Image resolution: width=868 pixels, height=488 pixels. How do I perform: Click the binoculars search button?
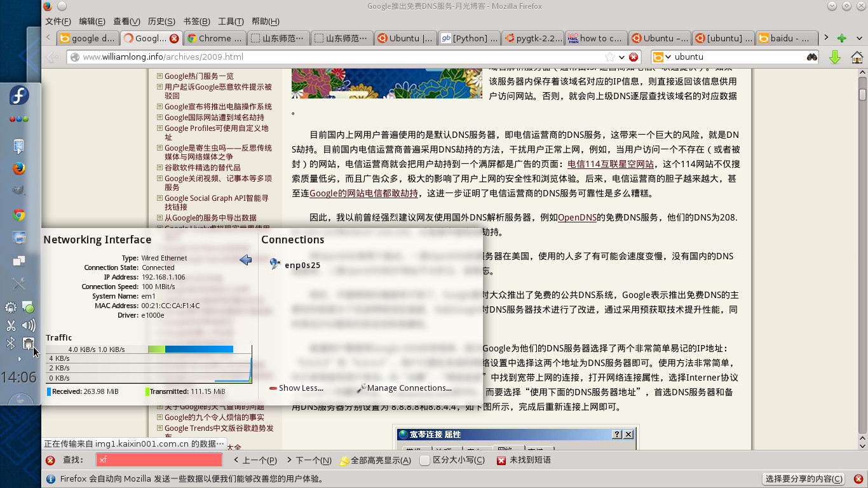click(x=811, y=57)
